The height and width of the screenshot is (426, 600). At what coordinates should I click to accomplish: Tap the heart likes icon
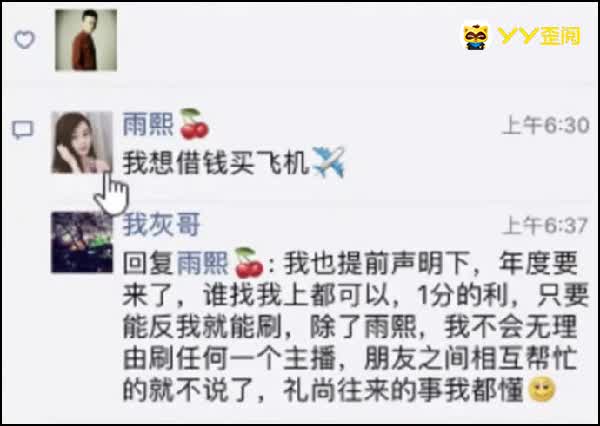click(x=25, y=40)
